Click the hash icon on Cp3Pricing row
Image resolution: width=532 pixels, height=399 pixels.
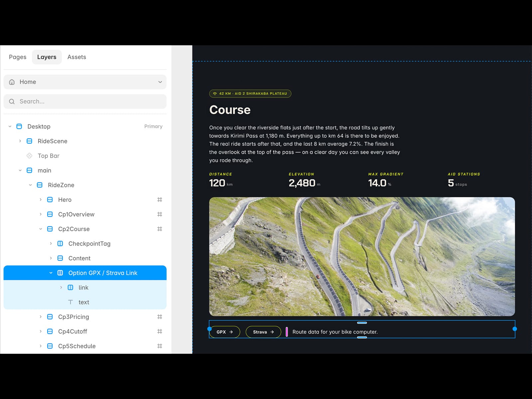click(x=160, y=317)
